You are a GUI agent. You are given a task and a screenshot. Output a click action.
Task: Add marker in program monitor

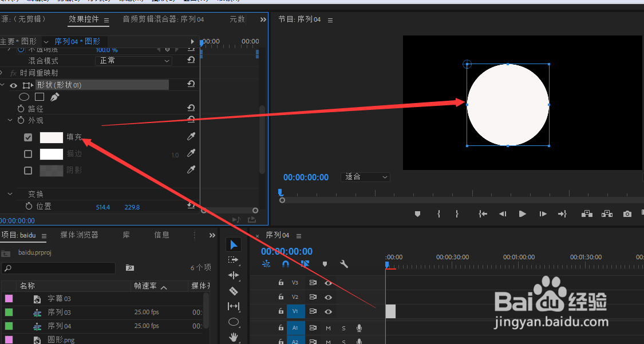point(417,214)
